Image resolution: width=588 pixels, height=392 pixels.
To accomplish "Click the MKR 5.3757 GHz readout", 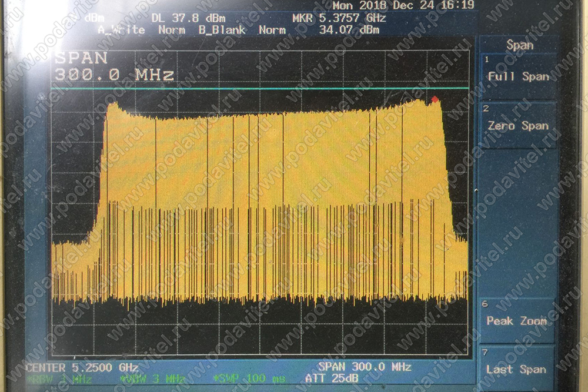I will (x=336, y=18).
